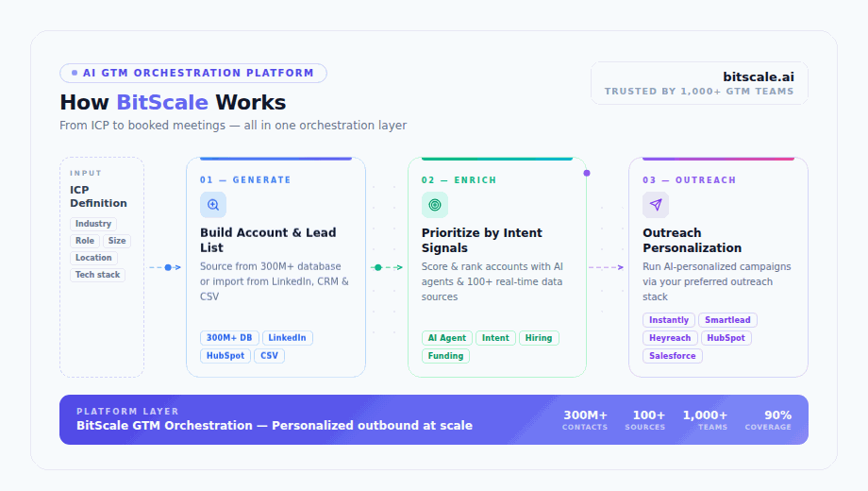Click the 300M+ DB chip
Viewport: 868px width, 491px height.
pyautogui.click(x=229, y=338)
